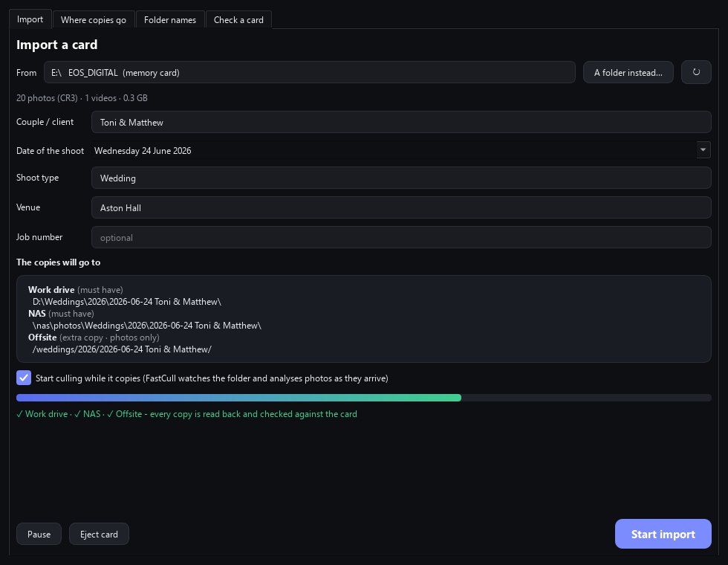The height and width of the screenshot is (565, 728).
Task: Click the Venue field with Aston Hall
Action: point(401,207)
